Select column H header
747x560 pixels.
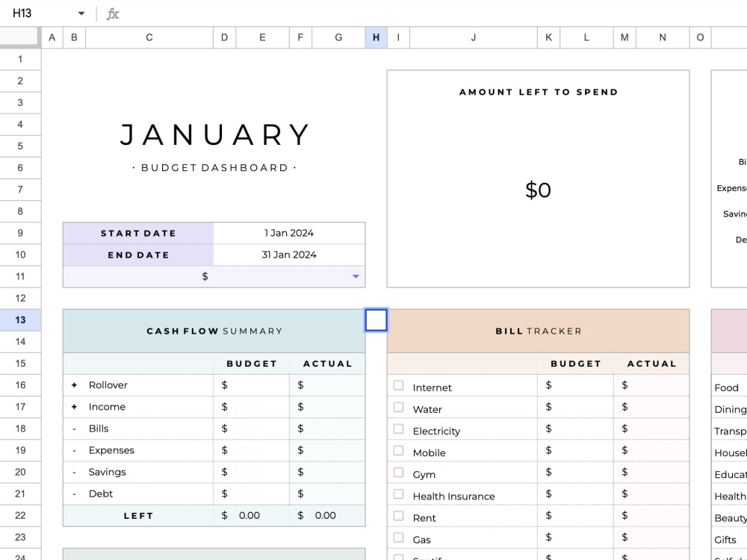[x=376, y=37]
